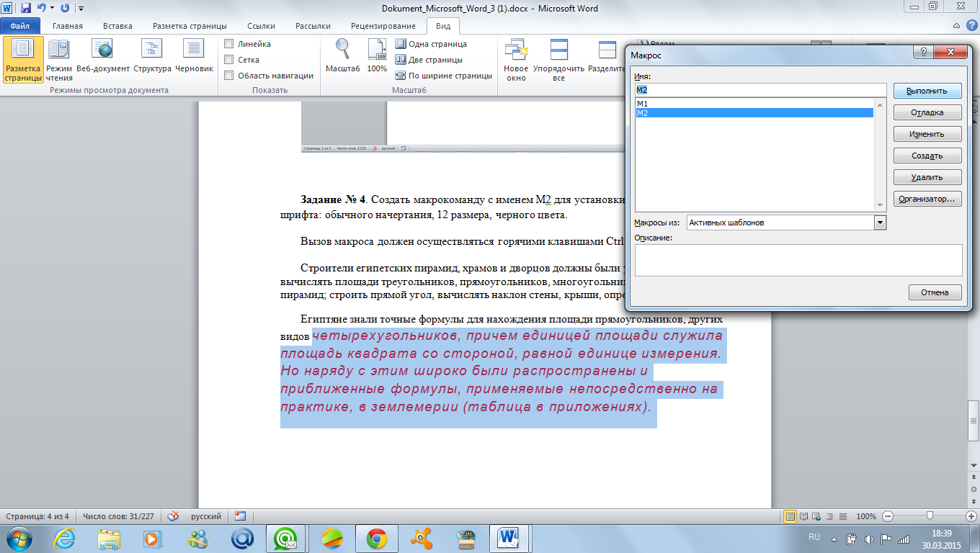
Task: Enable the Сетка gridlines checkbox
Action: click(x=229, y=60)
